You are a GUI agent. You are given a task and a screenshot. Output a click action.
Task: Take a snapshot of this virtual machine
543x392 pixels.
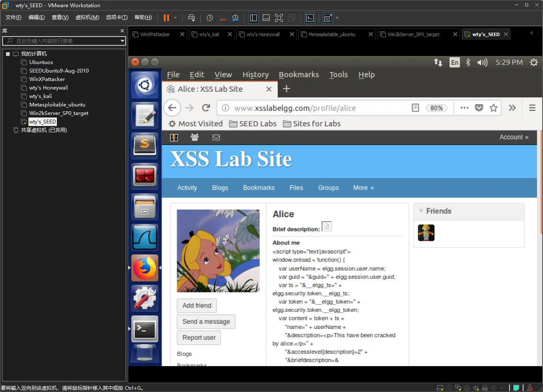(x=209, y=18)
